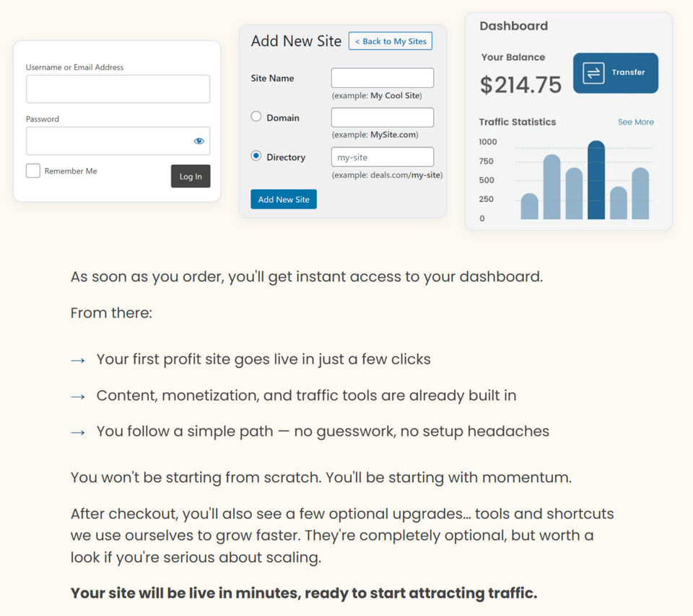Click into the Password field

[x=108, y=141]
